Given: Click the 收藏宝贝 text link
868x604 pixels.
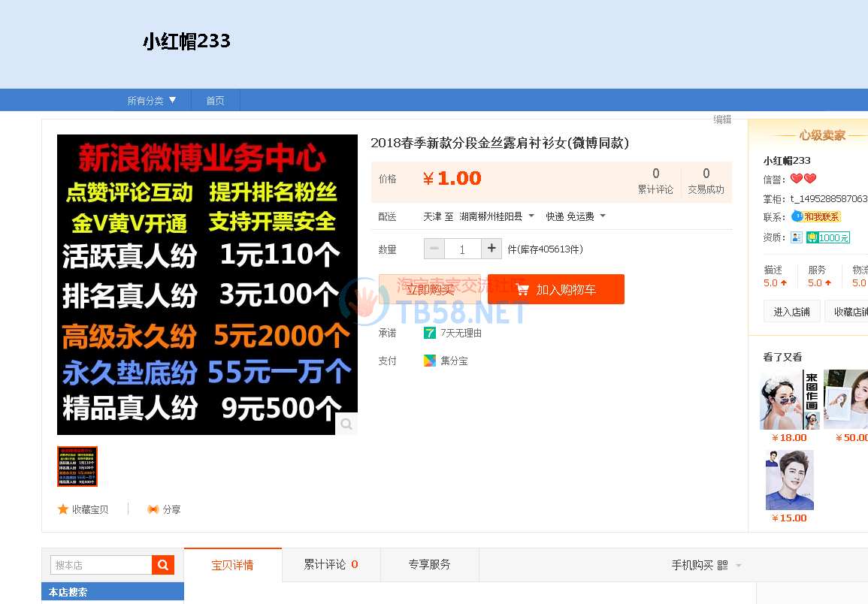Looking at the screenshot, I should (x=90, y=509).
